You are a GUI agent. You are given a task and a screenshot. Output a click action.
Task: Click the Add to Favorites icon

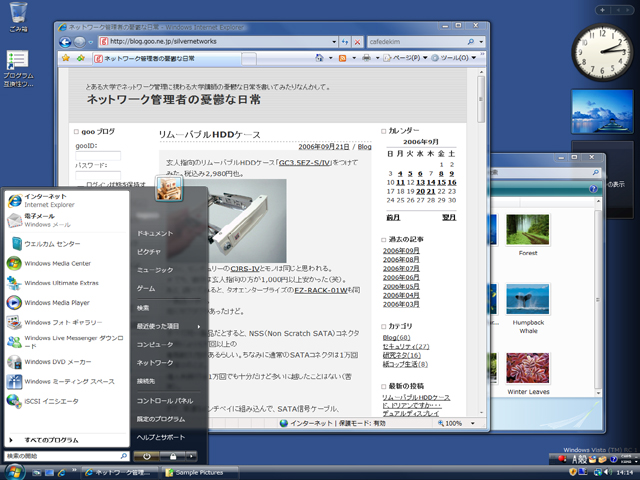point(81,58)
